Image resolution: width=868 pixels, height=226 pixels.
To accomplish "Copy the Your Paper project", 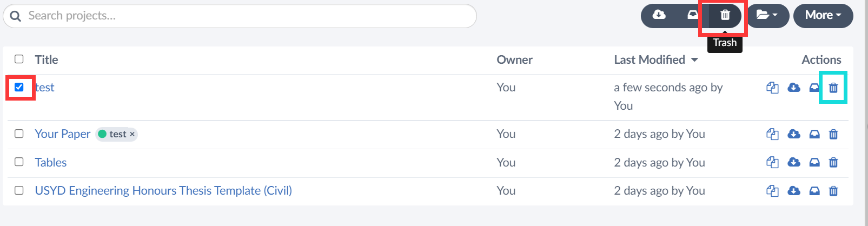I will (x=772, y=134).
